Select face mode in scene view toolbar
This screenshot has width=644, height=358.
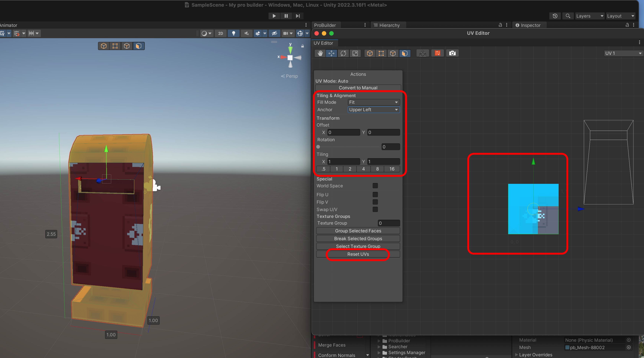[x=138, y=46]
